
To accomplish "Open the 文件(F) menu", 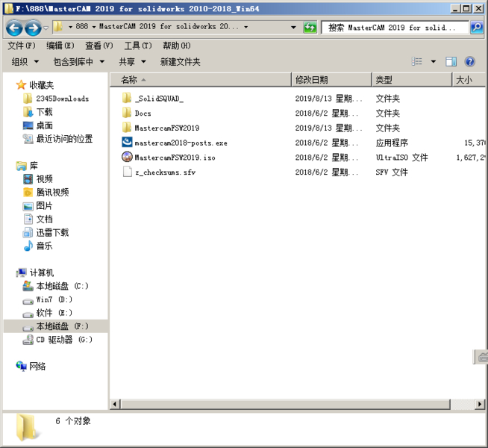I will pos(22,46).
